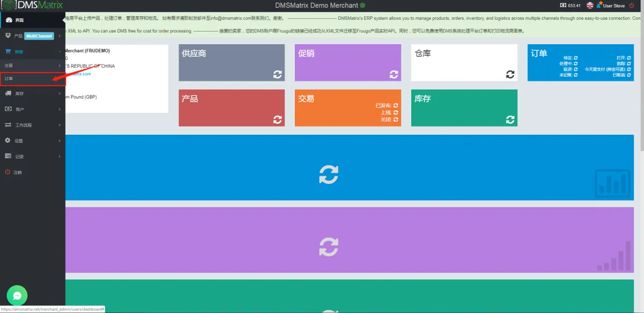This screenshot has height=313, width=644.
Task: Refresh the green 库存 card
Action: [x=510, y=120]
